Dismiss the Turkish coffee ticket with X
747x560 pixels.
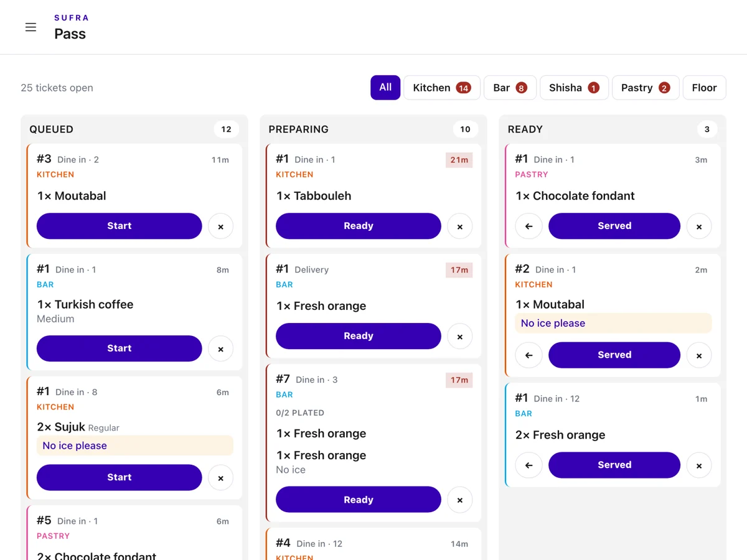[x=220, y=349]
